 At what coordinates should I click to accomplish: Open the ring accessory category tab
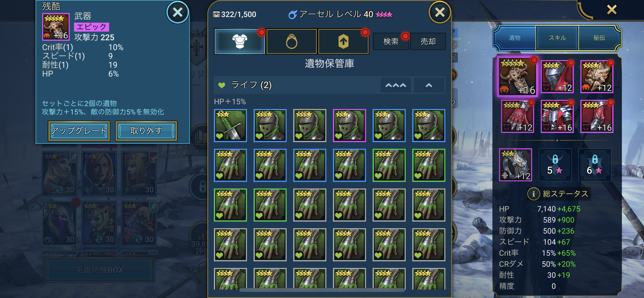(x=291, y=41)
